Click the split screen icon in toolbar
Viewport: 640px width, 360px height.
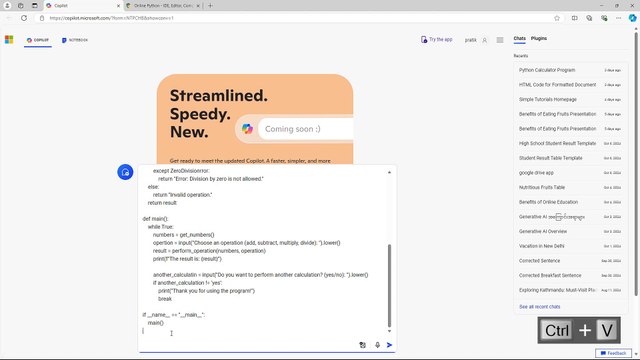(574, 18)
